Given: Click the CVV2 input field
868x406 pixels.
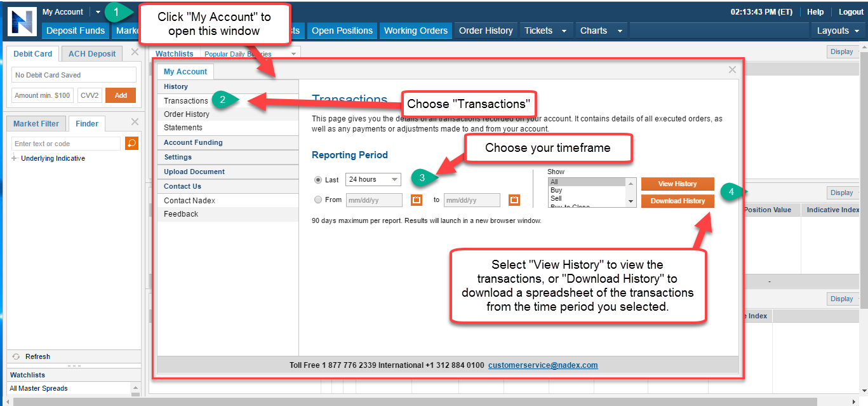Looking at the screenshot, I should coord(90,95).
